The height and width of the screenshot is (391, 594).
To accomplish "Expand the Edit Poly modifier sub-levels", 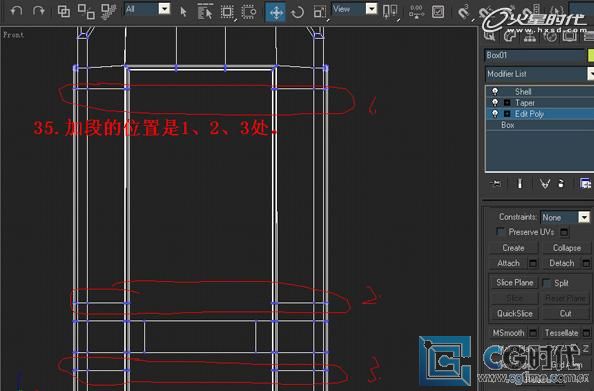I will coord(507,114).
